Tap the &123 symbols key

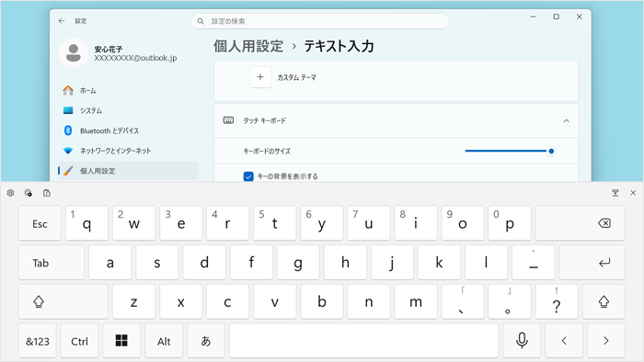click(37, 341)
